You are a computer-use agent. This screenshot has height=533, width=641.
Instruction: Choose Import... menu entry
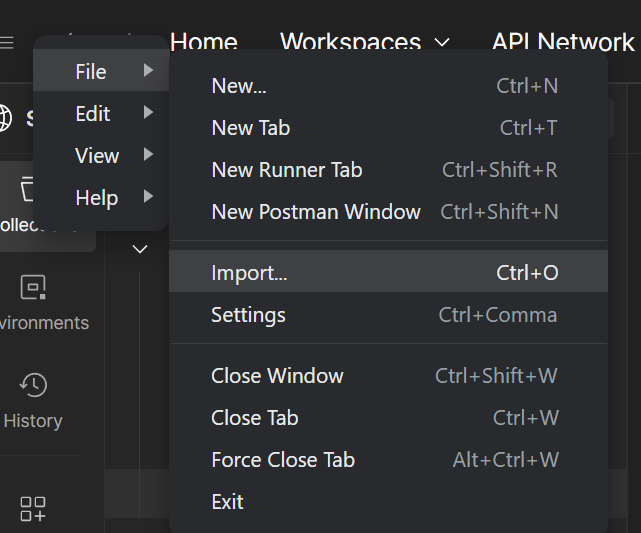(x=388, y=271)
